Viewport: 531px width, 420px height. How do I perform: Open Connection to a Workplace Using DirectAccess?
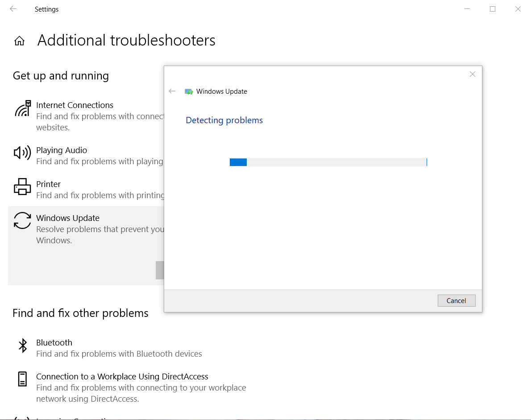(x=132, y=387)
